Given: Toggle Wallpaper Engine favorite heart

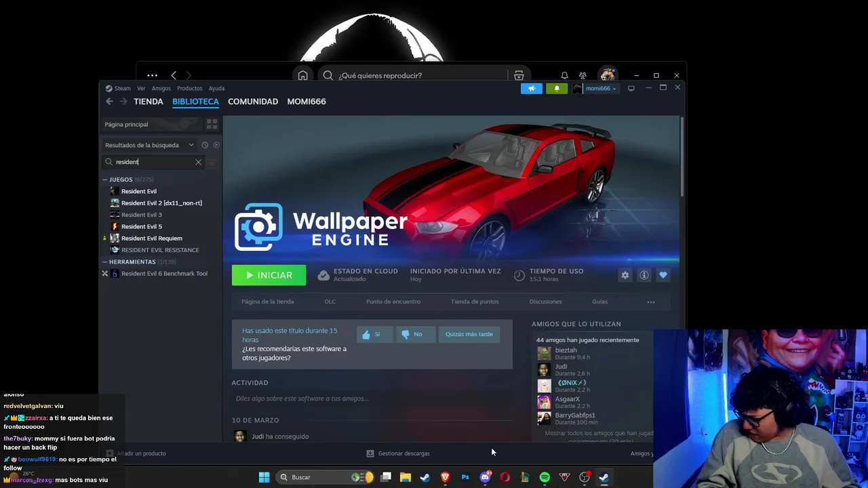Looking at the screenshot, I should pyautogui.click(x=663, y=275).
